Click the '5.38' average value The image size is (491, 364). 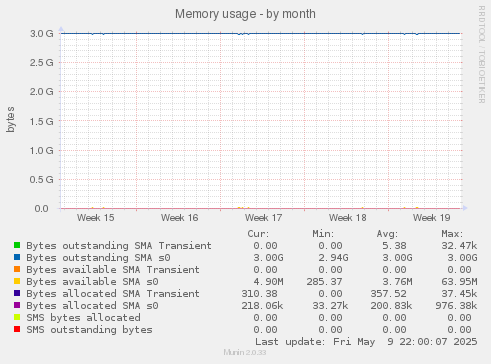click(x=394, y=246)
